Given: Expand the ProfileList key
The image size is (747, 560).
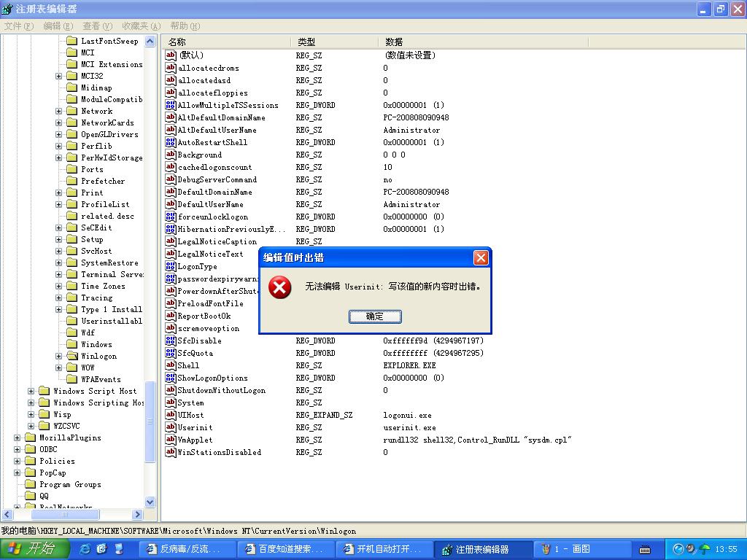Looking at the screenshot, I should [58, 204].
